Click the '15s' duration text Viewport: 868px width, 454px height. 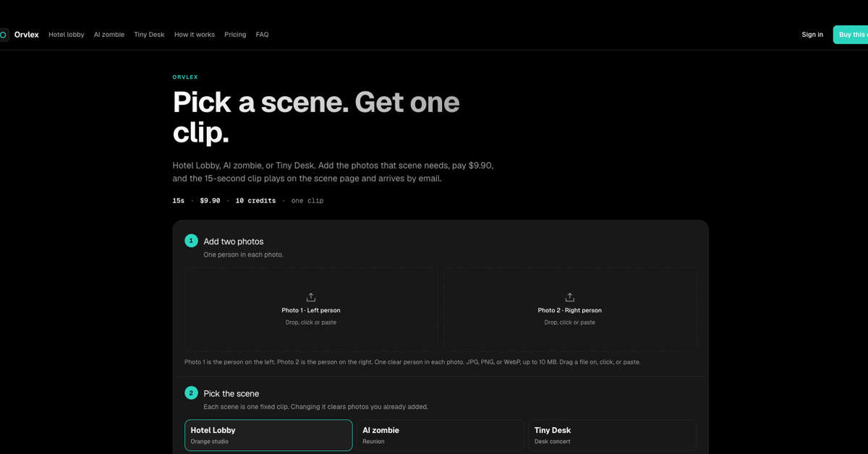coord(179,201)
